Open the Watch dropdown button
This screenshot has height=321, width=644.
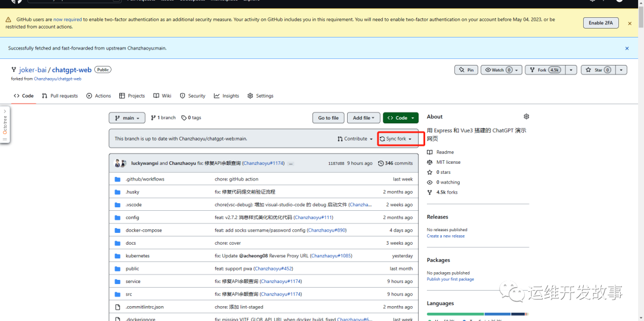point(501,70)
